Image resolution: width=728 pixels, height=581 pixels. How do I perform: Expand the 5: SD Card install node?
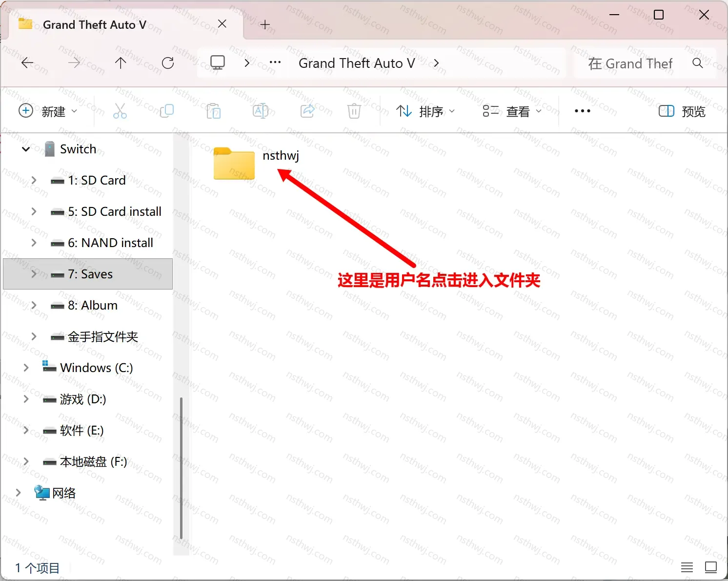pyautogui.click(x=34, y=211)
